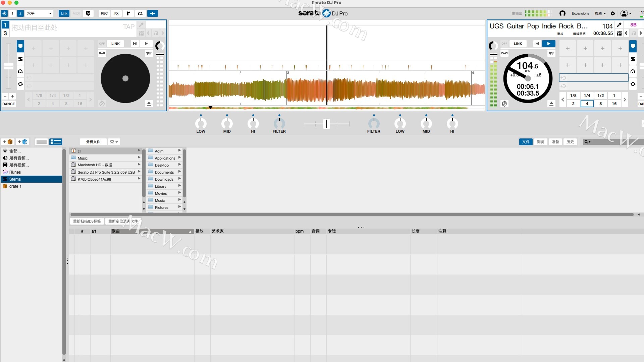
Task: Open right deck saved loops list icon
Action: pyautogui.click(x=633, y=59)
